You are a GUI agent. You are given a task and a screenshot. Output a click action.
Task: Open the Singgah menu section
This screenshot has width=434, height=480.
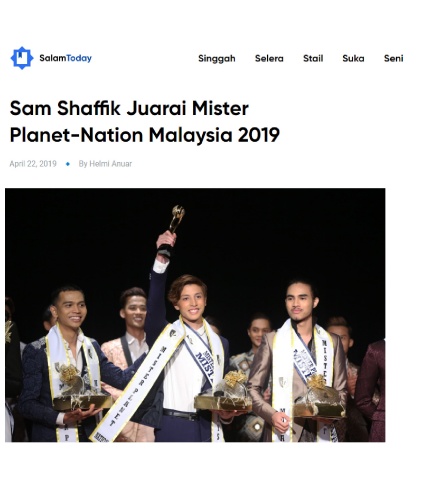(x=217, y=58)
